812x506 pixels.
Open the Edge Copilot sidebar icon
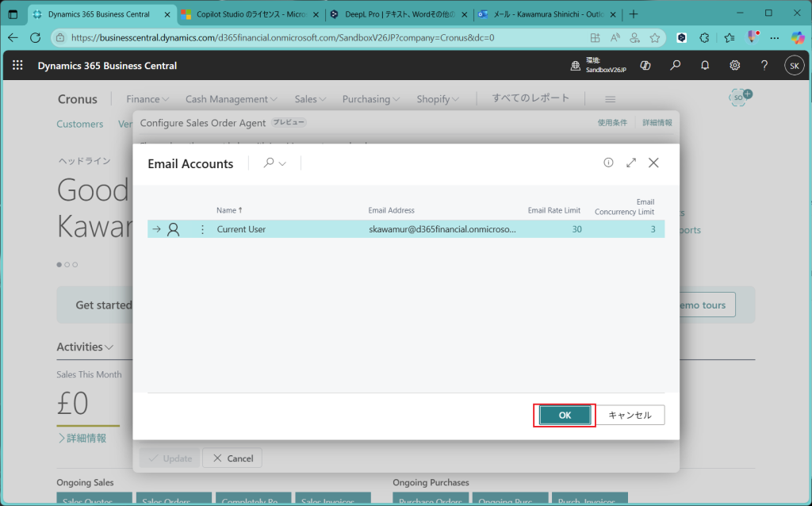pos(798,37)
